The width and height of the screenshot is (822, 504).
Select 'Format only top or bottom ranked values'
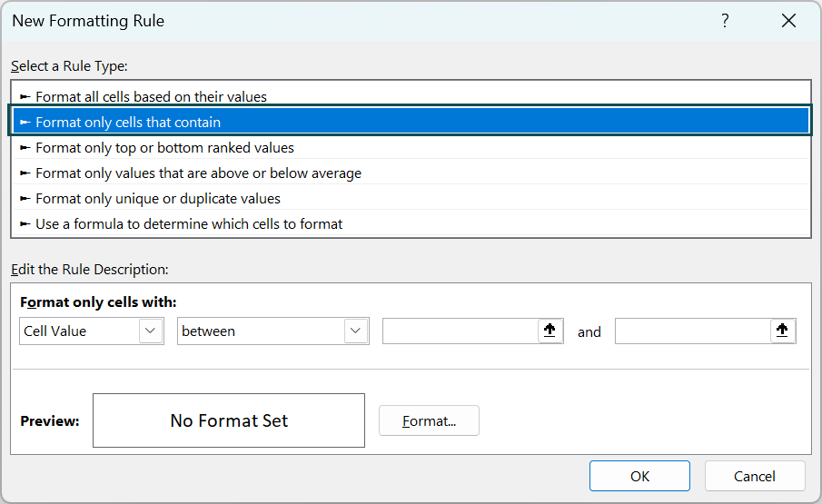click(x=164, y=147)
